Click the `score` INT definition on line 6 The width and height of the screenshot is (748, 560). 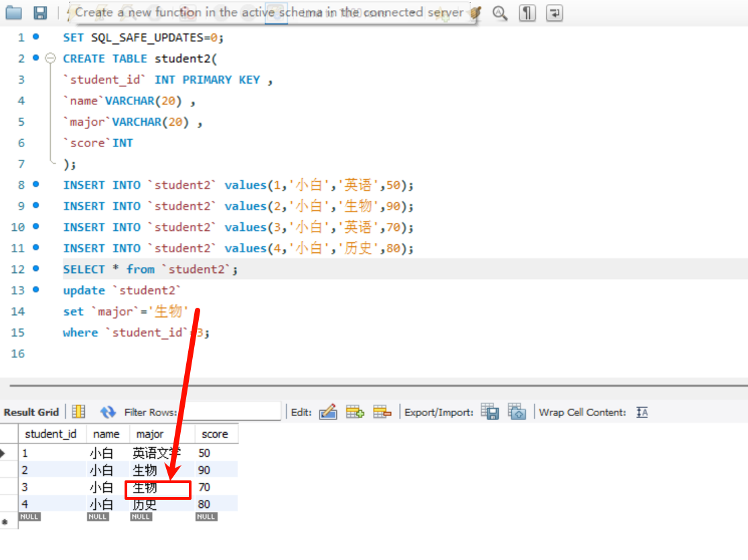tap(98, 143)
